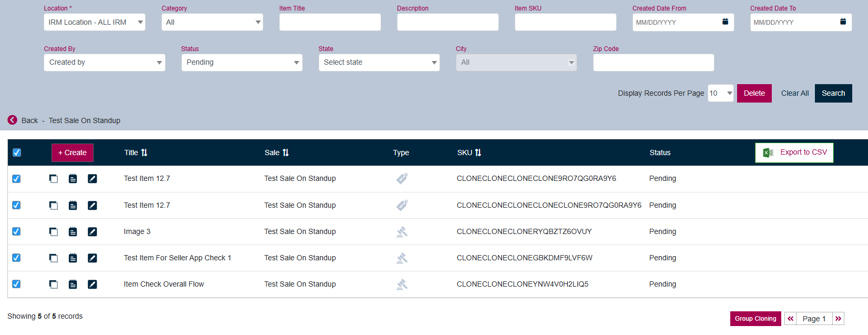Clone the Image 3 item using copy icon
868x335 pixels.
(54, 231)
